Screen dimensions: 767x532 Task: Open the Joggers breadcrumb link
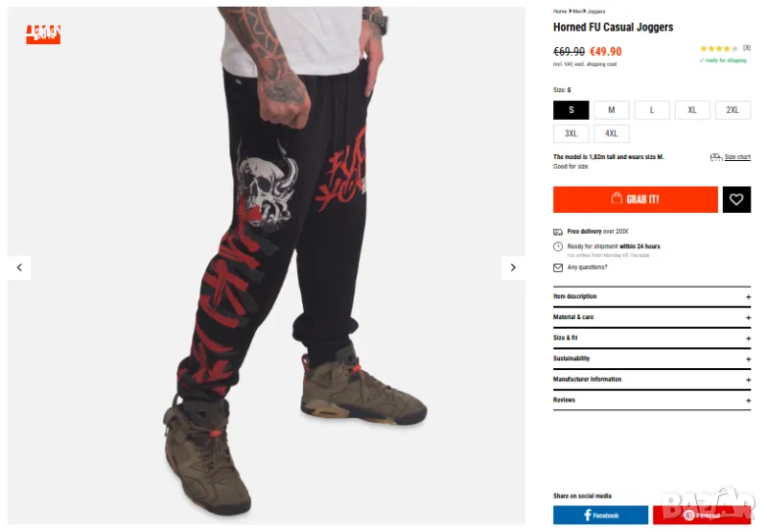[596, 12]
